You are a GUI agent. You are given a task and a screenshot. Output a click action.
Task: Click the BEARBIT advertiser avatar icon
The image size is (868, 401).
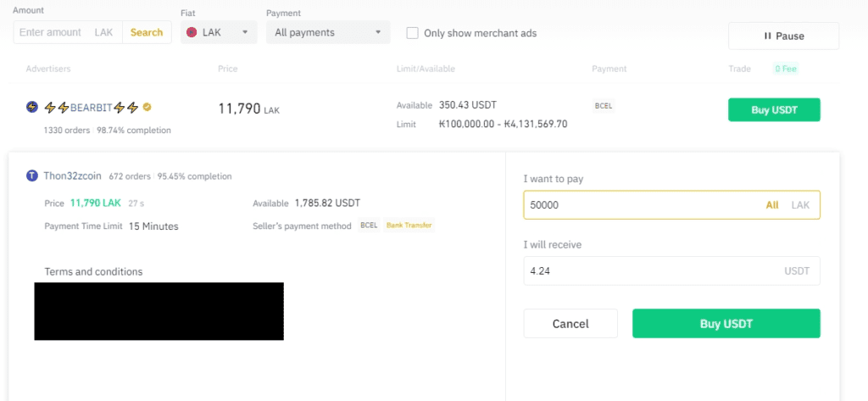tap(32, 108)
